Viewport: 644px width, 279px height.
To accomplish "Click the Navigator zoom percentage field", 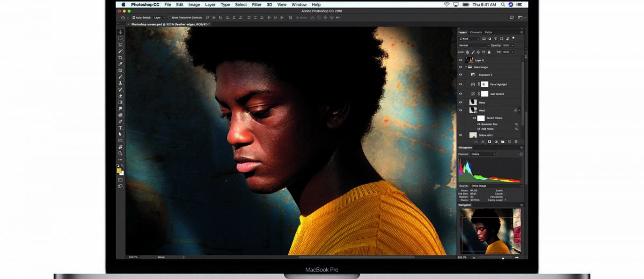I will click(462, 258).
